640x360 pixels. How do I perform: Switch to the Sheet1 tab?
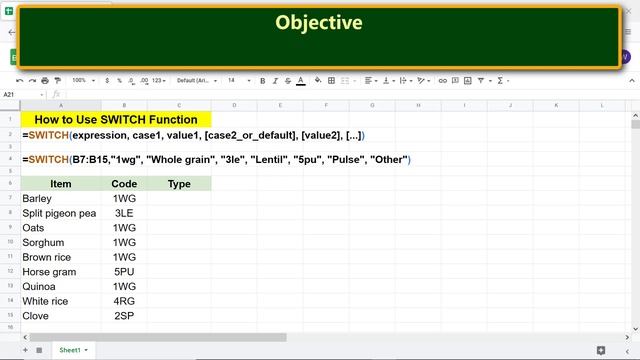tap(70, 350)
